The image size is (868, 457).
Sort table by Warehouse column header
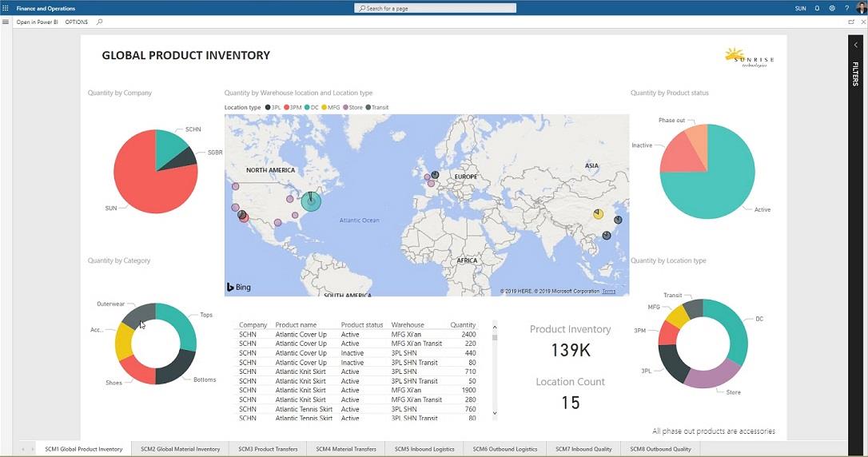[x=408, y=324]
